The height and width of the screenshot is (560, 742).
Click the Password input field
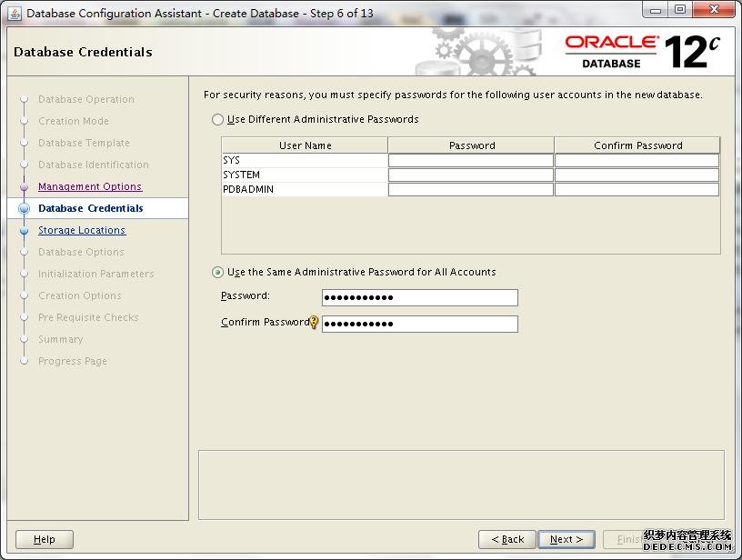419,298
